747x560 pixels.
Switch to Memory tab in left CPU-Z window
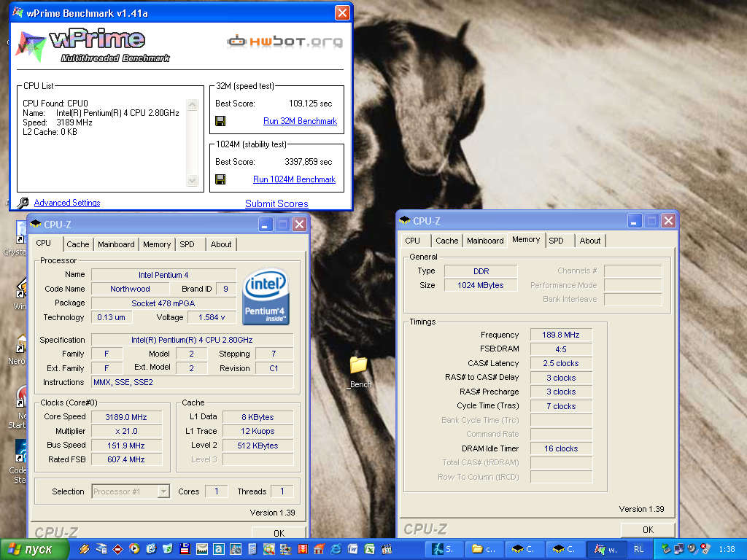[x=157, y=244]
